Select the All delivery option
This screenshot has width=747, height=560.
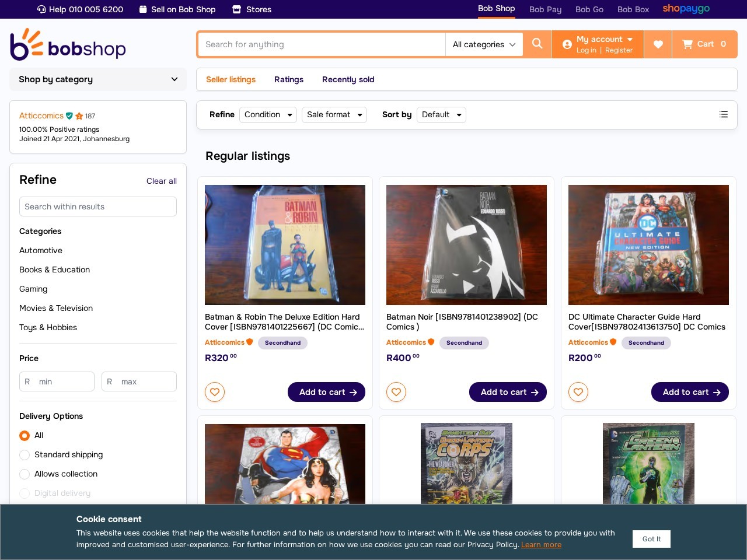[25, 436]
